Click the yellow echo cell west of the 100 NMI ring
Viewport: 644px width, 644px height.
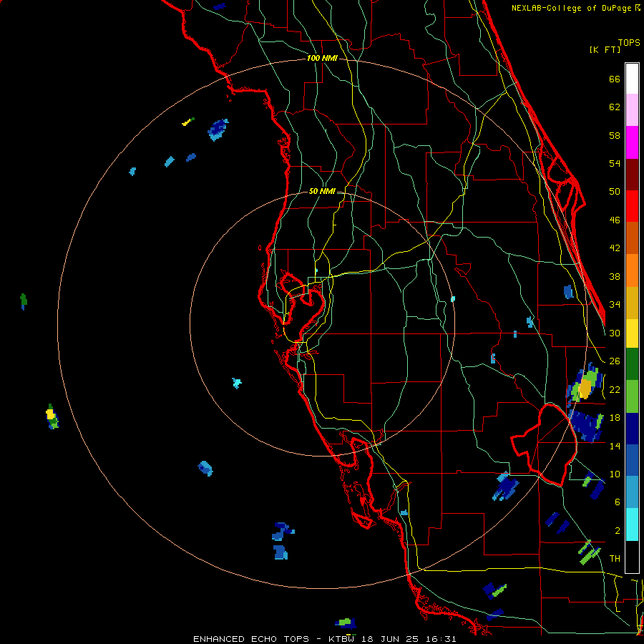click(52, 416)
